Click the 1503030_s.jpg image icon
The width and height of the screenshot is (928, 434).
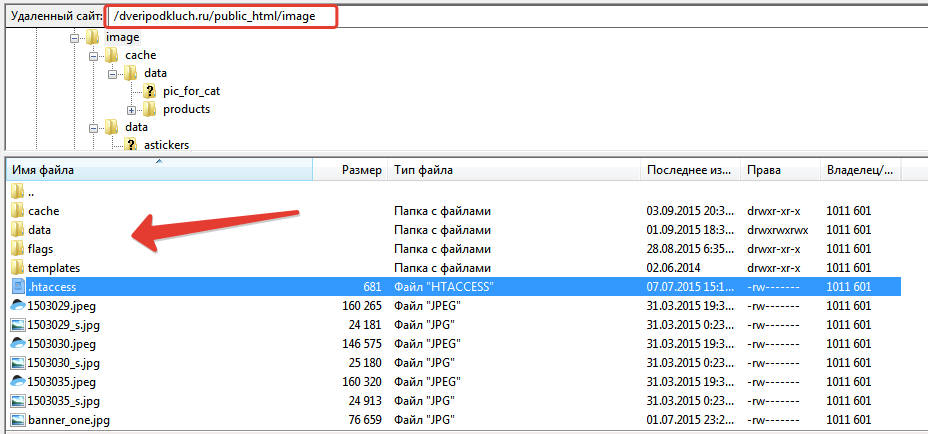[x=18, y=362]
